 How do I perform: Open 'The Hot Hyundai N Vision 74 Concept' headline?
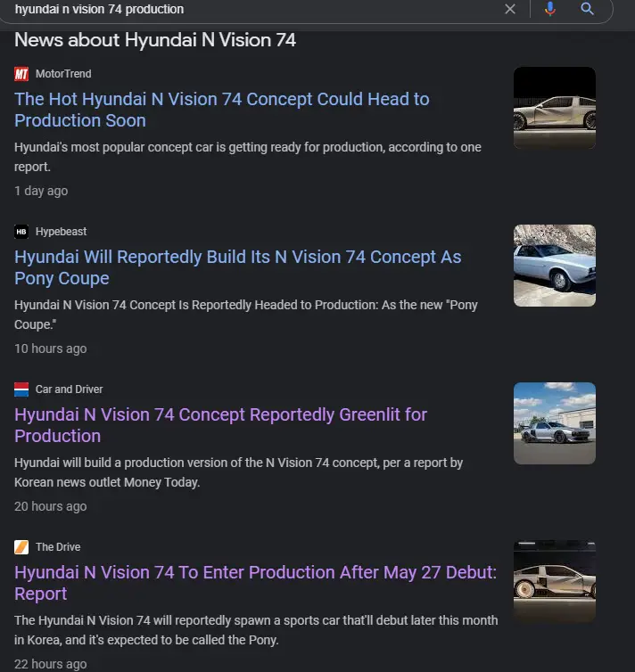click(x=222, y=110)
